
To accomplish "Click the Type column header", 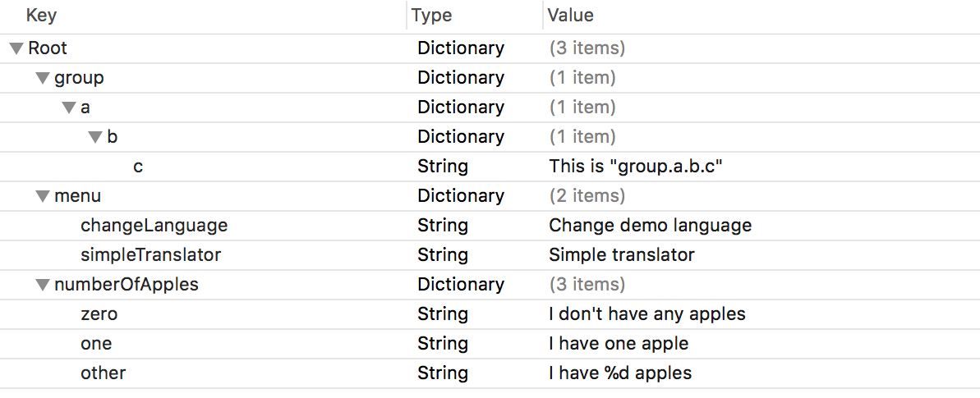I will 432,16.
